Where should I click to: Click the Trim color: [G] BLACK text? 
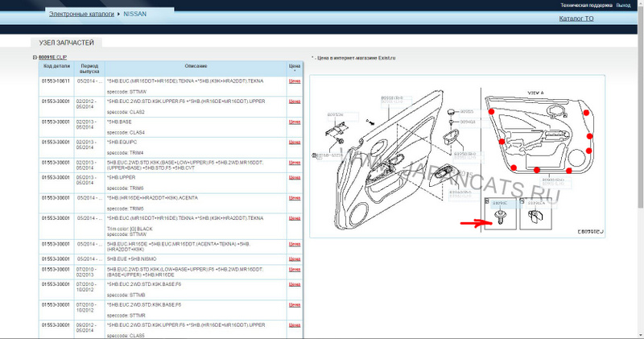130,229
